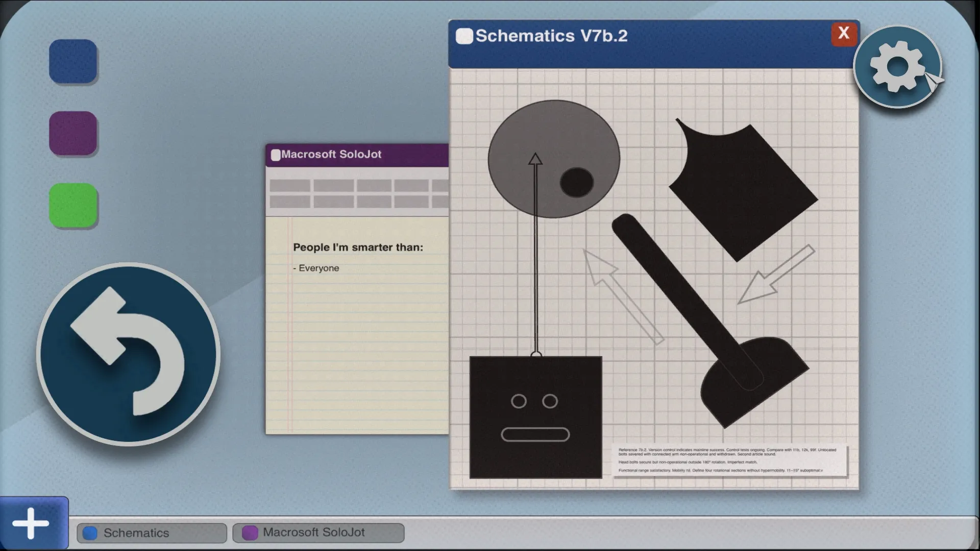The image size is (980, 551).
Task: Open settings with the gear icon
Action: pos(897,67)
